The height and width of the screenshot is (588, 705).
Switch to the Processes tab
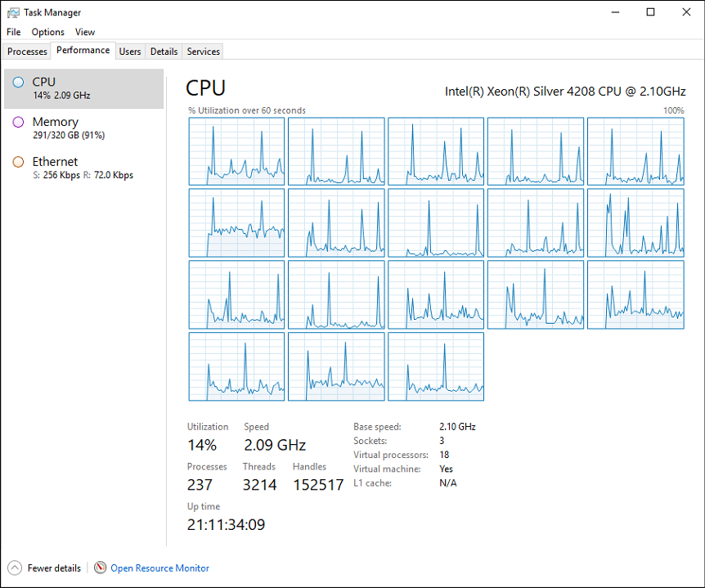[26, 51]
